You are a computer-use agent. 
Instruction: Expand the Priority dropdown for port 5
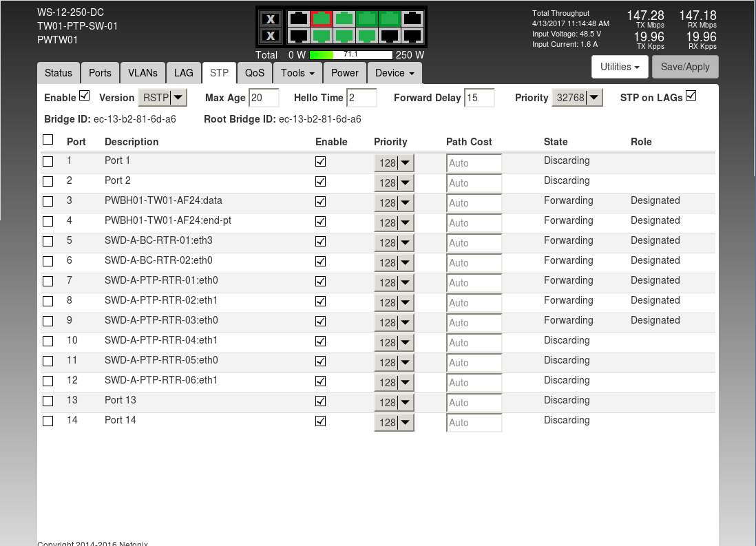[394, 242]
